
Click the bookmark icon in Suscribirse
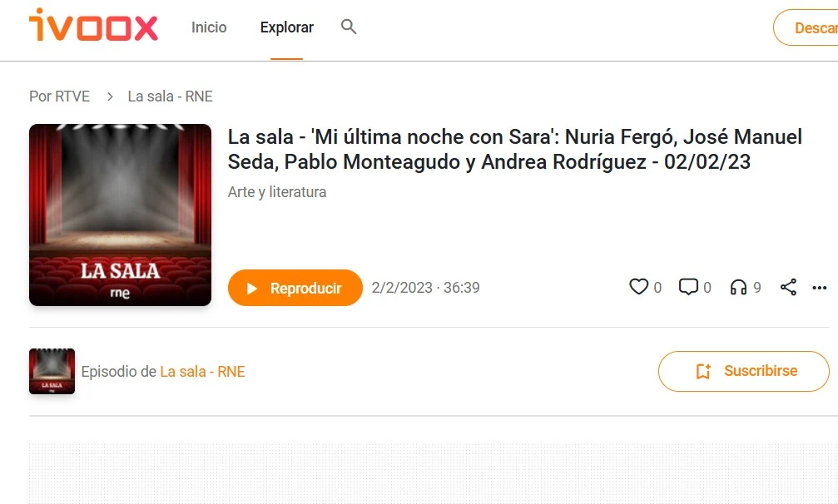(703, 371)
